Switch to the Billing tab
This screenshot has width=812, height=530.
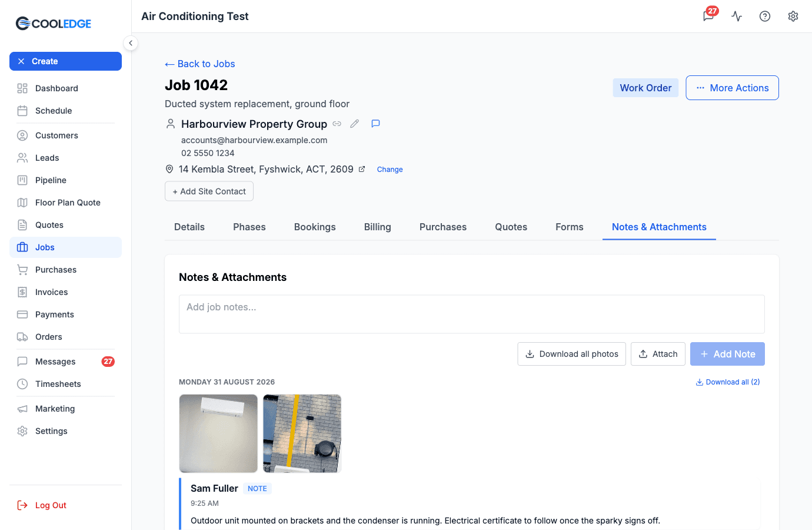pos(378,227)
